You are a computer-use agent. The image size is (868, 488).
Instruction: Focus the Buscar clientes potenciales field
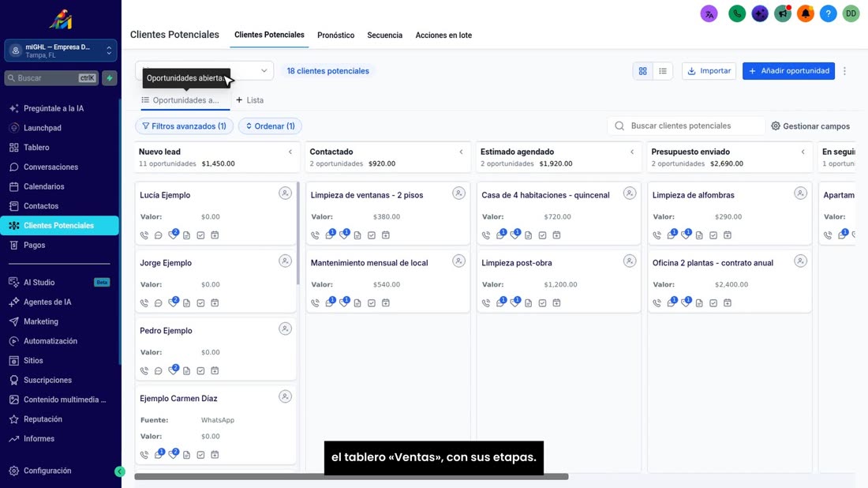[x=687, y=126]
